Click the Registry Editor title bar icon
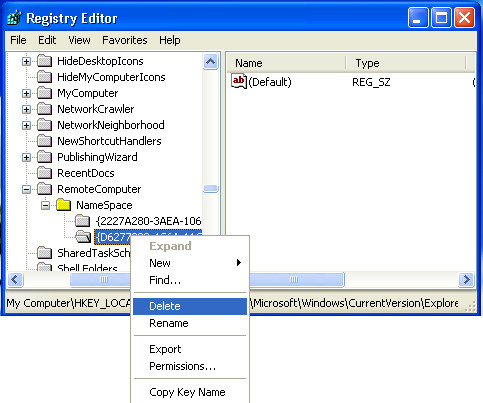 tap(15, 17)
